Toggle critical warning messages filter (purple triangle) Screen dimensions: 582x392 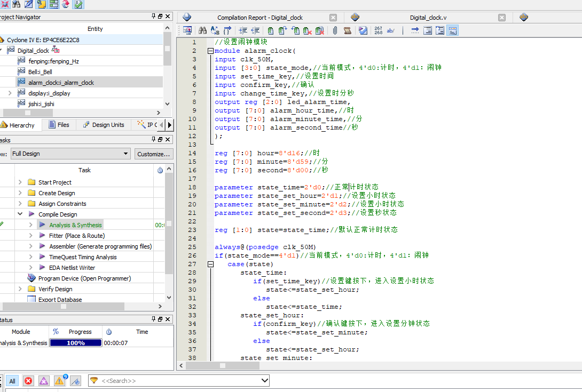pos(44,381)
